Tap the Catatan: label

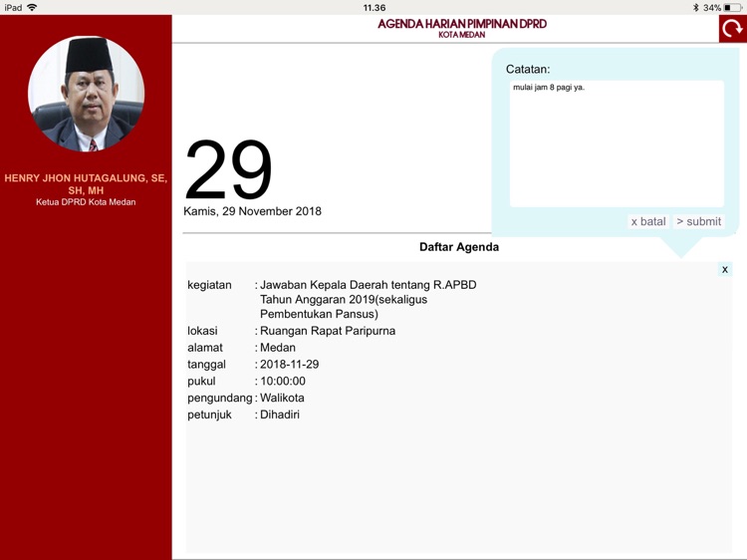pyautogui.click(x=528, y=69)
